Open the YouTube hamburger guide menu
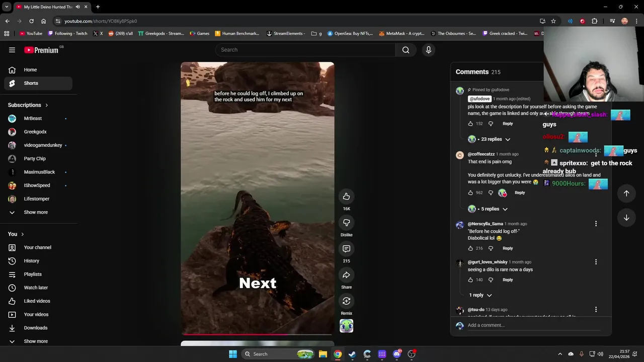Screen dimensions: 644x362 pyautogui.click(x=12, y=50)
